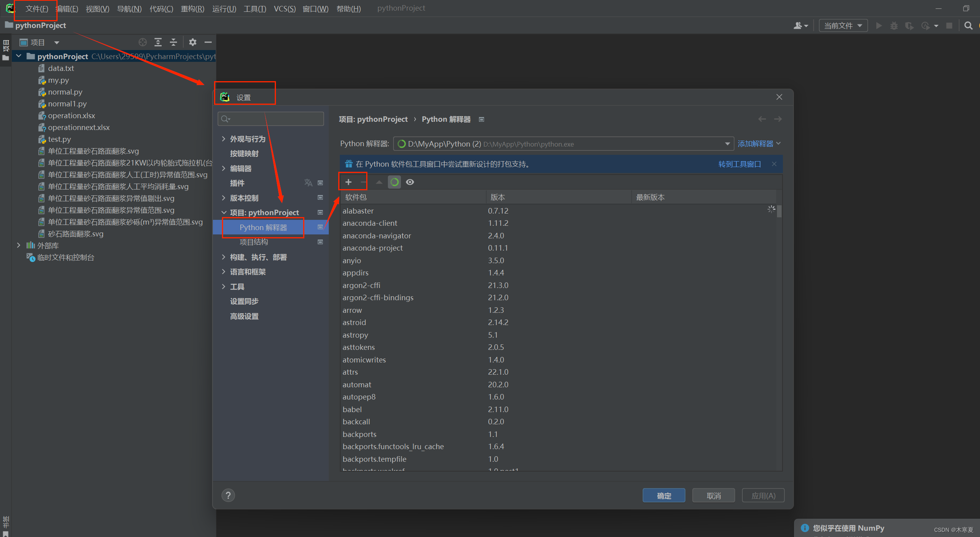Open the settings gear in Project panel

click(192, 42)
